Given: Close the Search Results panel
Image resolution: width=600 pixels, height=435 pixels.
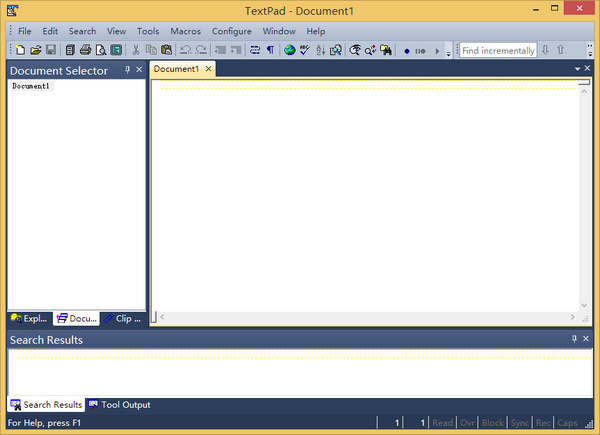Looking at the screenshot, I should click(x=586, y=339).
